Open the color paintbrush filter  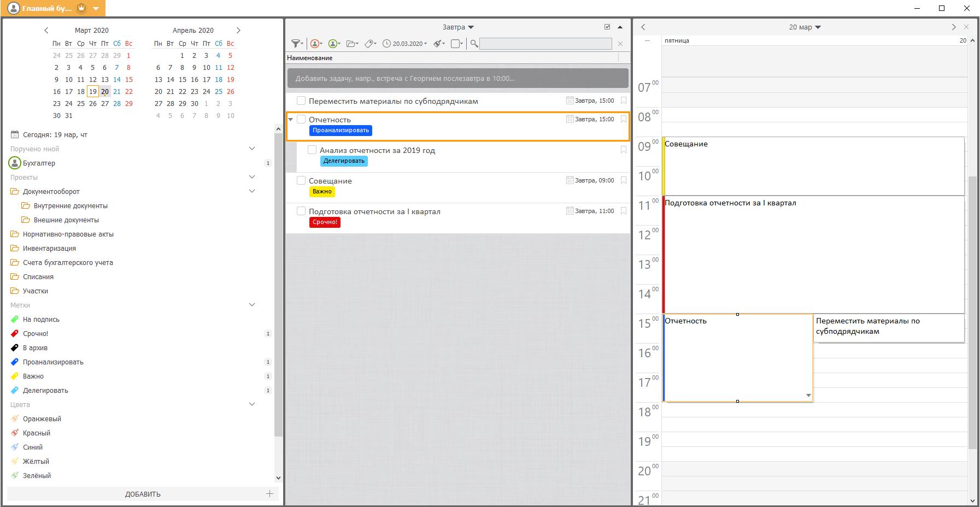(439, 44)
